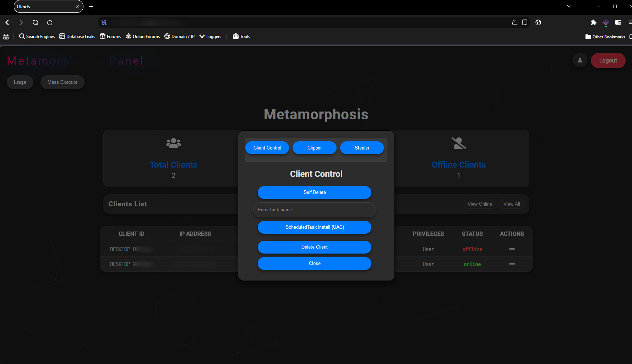Click the Self Delete button
This screenshot has height=364, width=632.
[x=315, y=192]
